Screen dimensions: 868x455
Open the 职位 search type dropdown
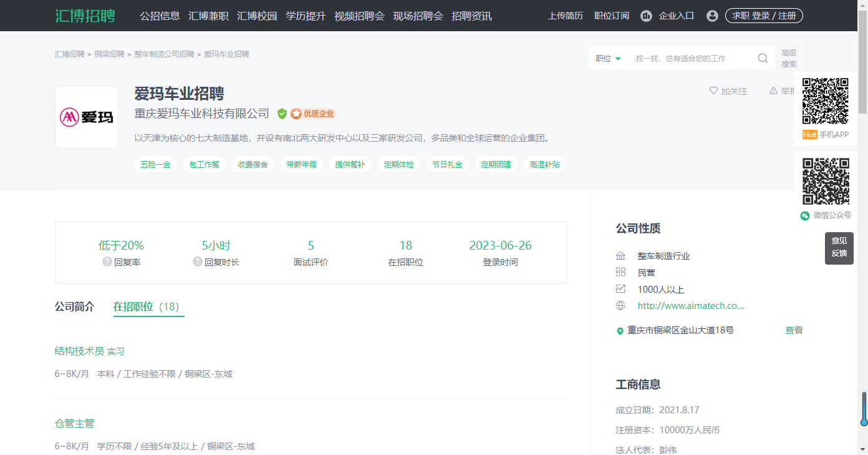(608, 58)
